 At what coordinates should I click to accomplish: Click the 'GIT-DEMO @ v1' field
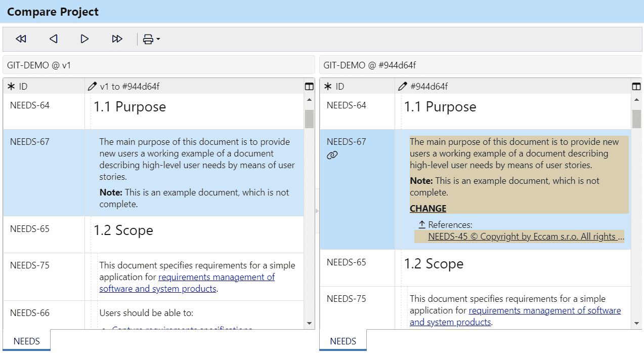point(159,65)
